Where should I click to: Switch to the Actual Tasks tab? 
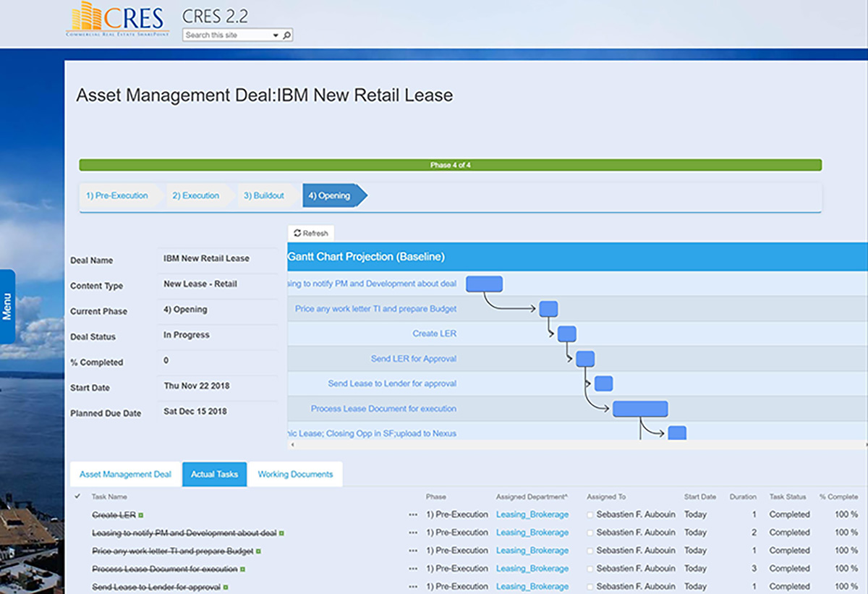[214, 475]
